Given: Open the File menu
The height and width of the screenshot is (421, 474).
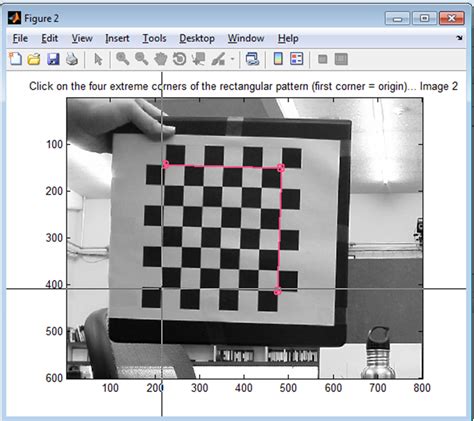Looking at the screenshot, I should (x=20, y=39).
